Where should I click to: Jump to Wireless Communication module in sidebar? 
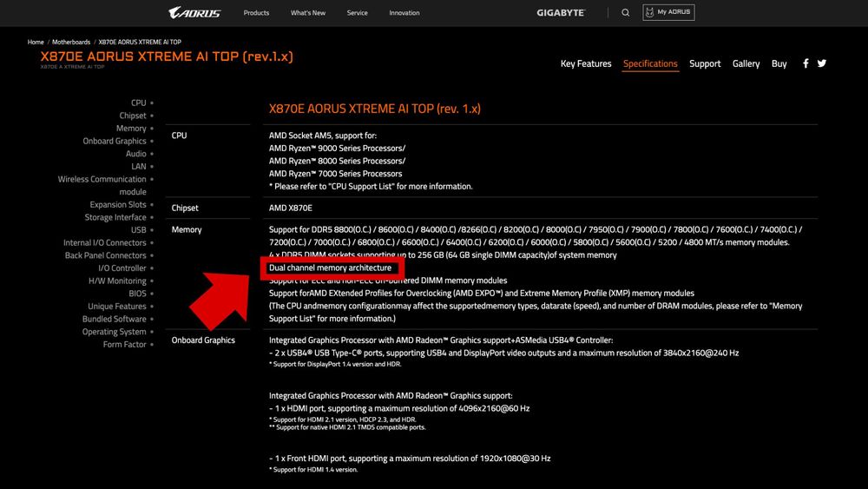(102, 186)
